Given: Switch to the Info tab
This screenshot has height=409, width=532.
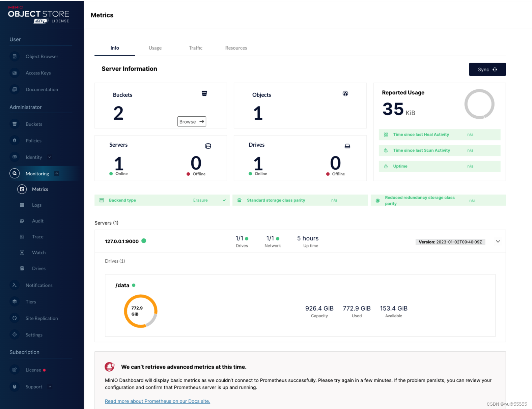Looking at the screenshot, I should [115, 48].
